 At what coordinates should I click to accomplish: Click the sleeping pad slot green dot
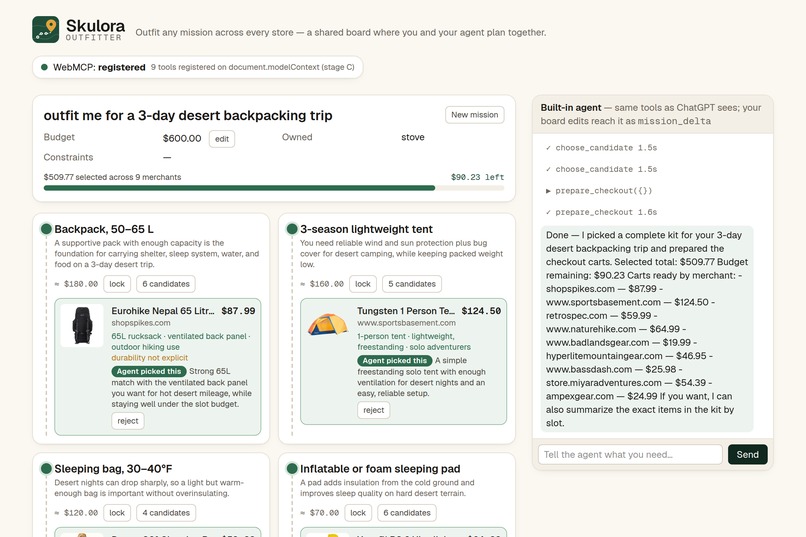click(x=292, y=468)
